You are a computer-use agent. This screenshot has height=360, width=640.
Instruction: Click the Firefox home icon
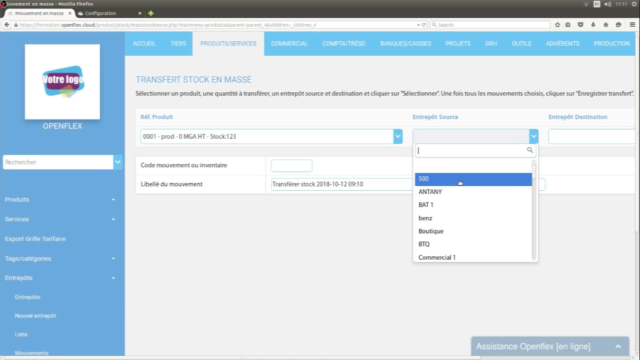tap(606, 25)
